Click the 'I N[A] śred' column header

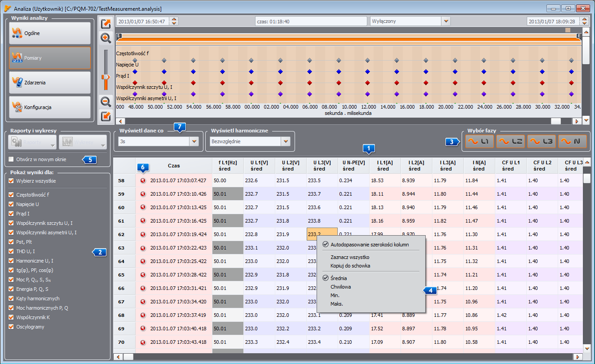click(479, 166)
